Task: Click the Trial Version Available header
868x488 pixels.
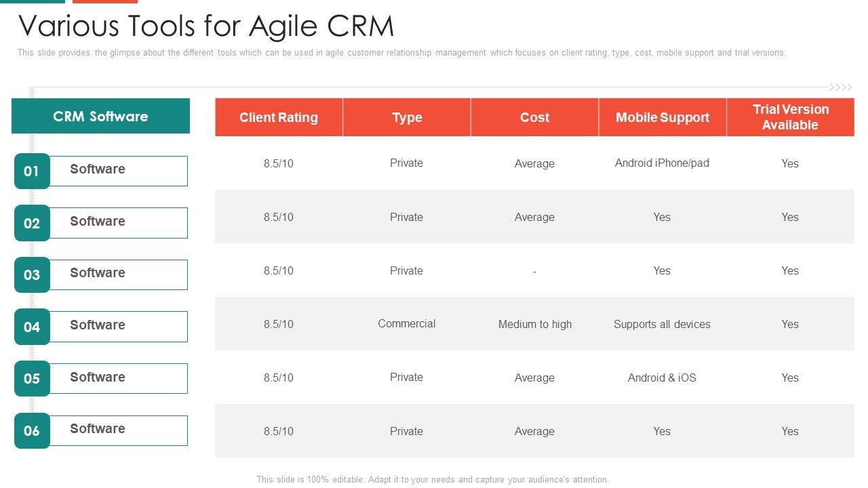Action: [x=790, y=117]
